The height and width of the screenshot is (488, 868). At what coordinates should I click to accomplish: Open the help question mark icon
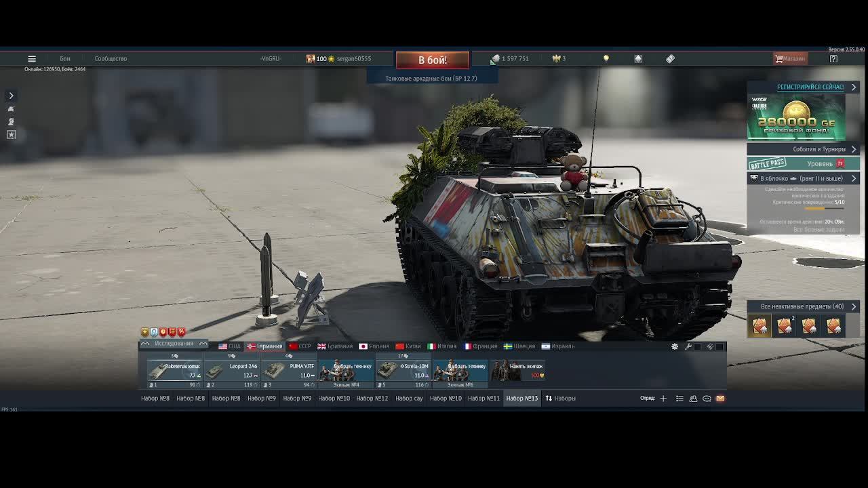pos(833,59)
